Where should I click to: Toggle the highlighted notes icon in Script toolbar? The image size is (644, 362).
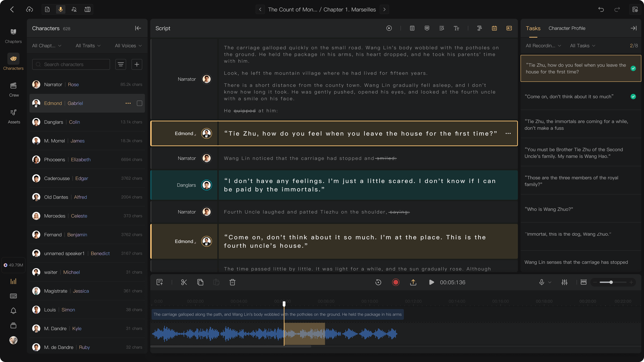point(494,28)
